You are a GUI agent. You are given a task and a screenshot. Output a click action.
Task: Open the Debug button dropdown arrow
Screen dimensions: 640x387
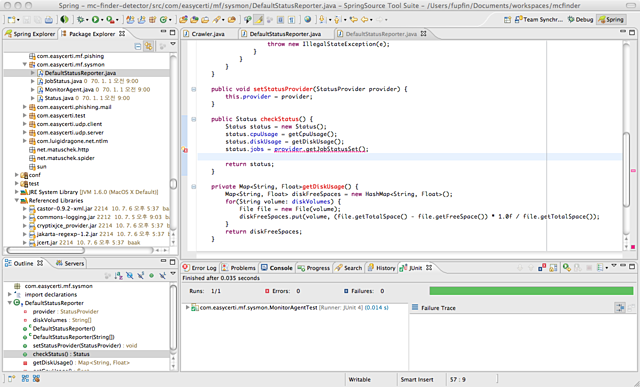click(x=87, y=20)
